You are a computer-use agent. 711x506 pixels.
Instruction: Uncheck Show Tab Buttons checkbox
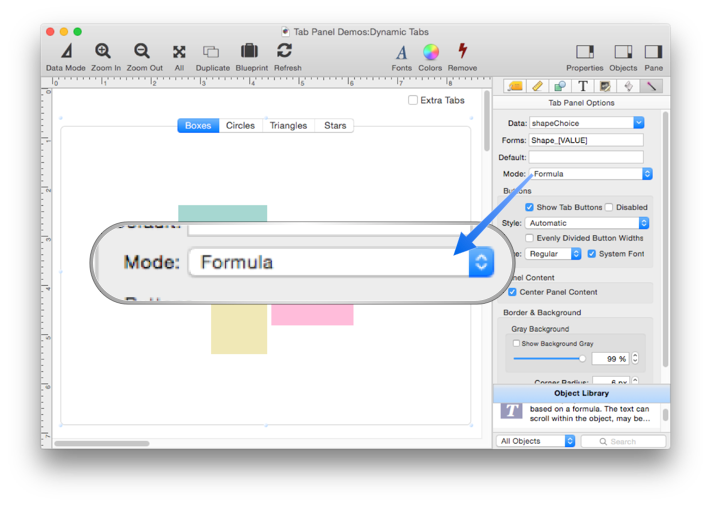point(530,207)
